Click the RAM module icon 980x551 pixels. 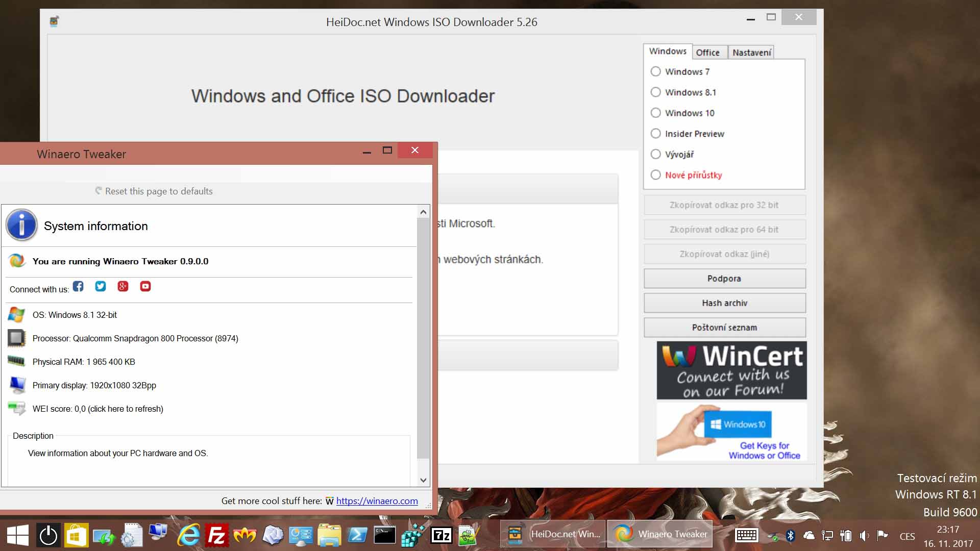tap(16, 361)
